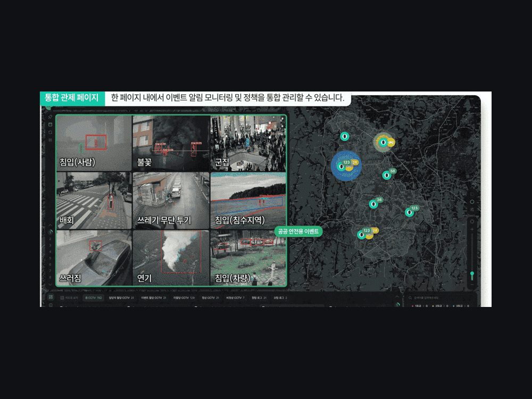
Task: Click the hexagon icon on map toolbar
Action: coord(472,202)
